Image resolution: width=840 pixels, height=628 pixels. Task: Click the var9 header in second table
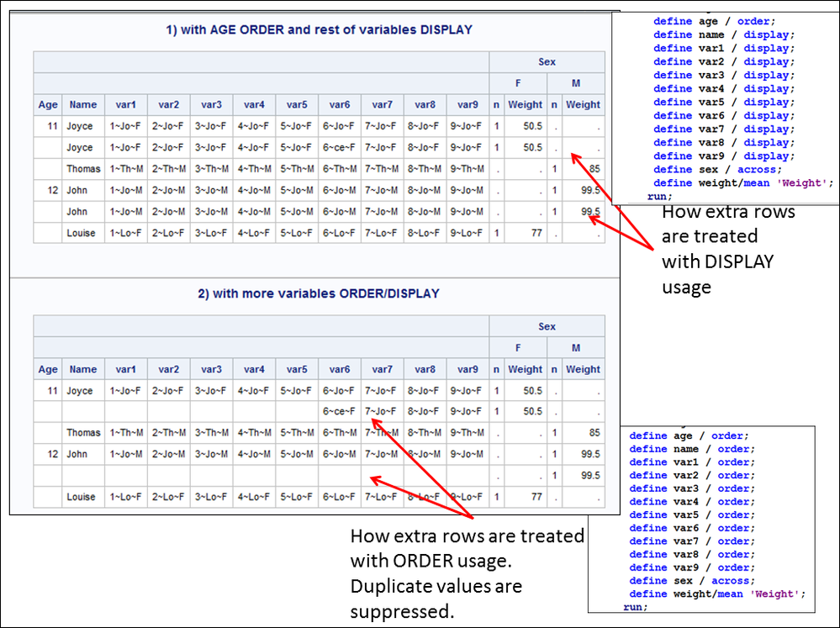coord(468,369)
